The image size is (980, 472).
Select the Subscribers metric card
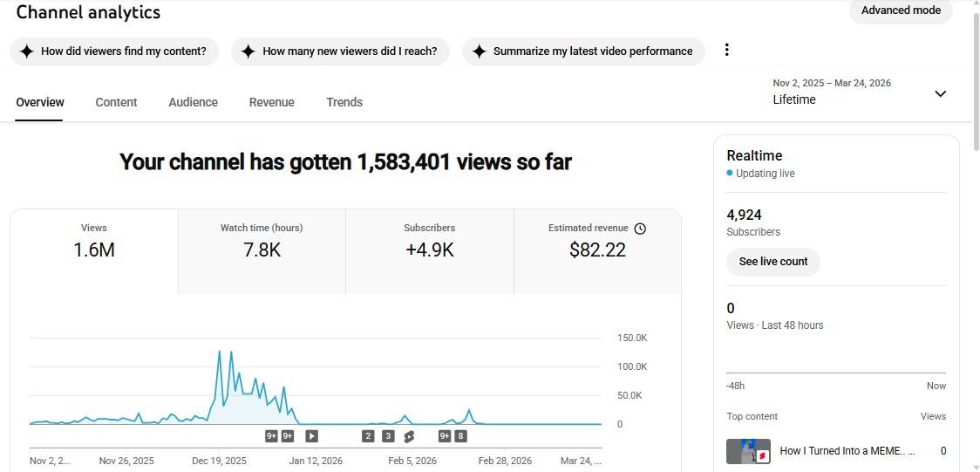click(x=429, y=251)
